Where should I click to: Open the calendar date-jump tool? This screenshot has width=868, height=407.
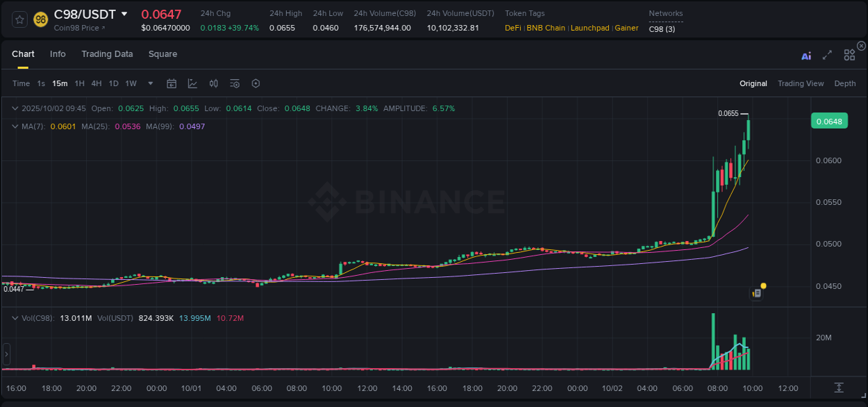click(172, 83)
